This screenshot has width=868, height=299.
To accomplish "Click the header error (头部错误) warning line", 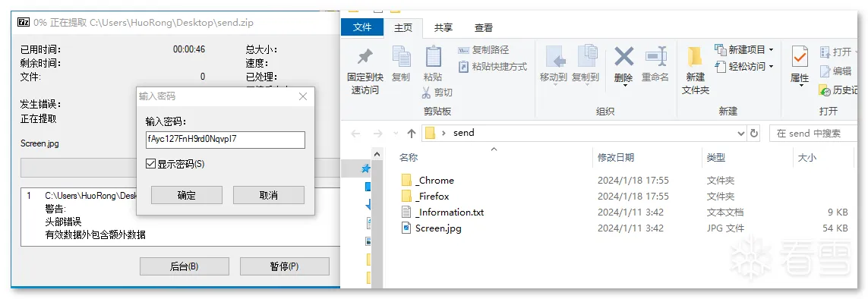I will point(63,222).
